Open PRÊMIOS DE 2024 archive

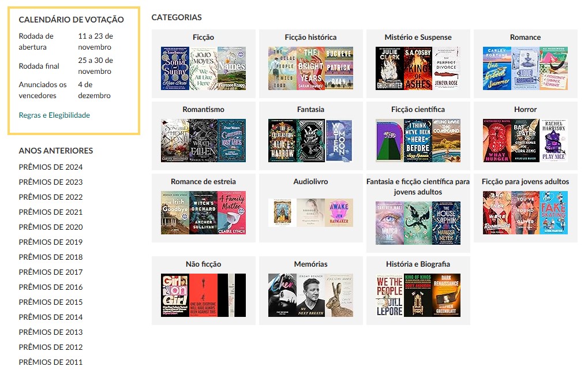coord(51,167)
